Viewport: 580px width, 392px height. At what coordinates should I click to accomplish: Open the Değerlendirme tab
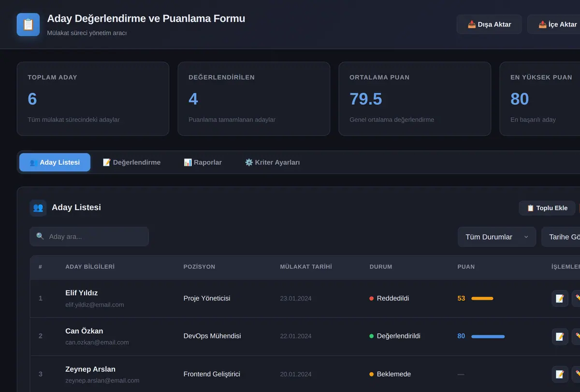click(x=131, y=162)
